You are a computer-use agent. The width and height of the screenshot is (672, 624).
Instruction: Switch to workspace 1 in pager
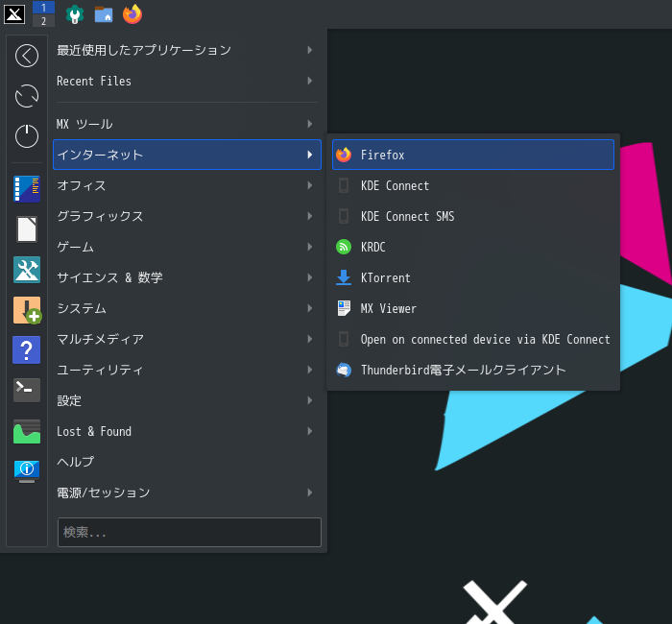click(43, 8)
